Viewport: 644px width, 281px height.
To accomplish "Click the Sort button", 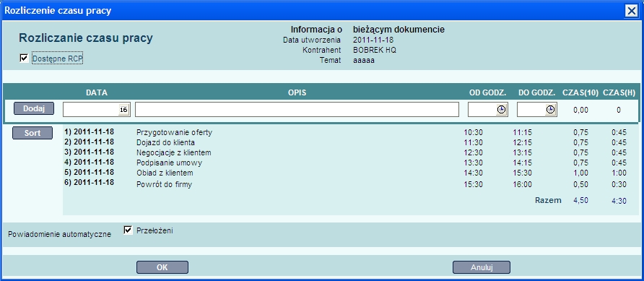I will click(x=32, y=133).
